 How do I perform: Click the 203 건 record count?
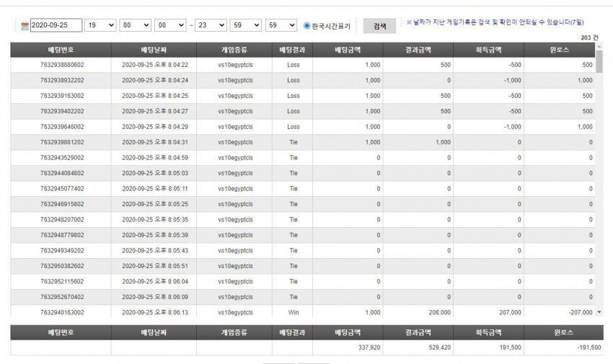[x=589, y=37]
